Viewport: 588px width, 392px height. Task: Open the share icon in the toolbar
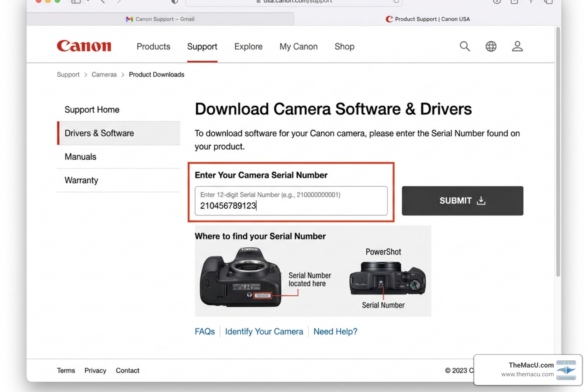pos(514,2)
